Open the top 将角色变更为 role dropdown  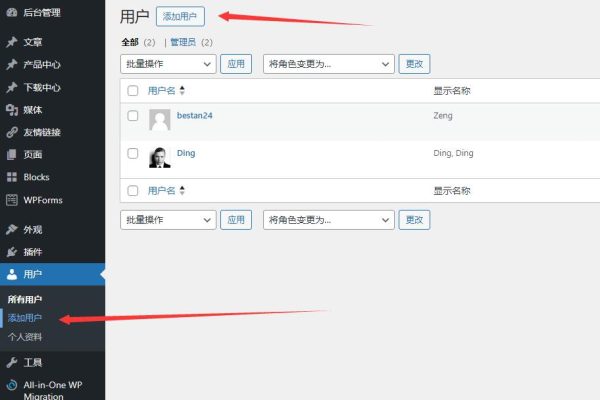(329, 64)
